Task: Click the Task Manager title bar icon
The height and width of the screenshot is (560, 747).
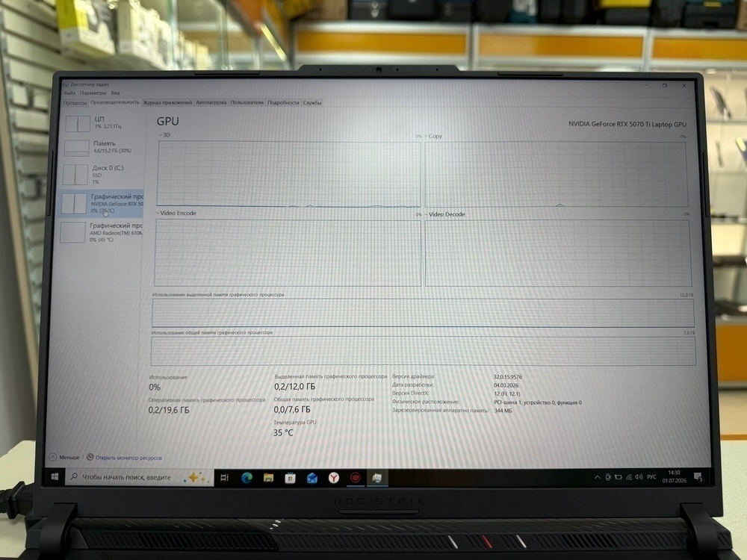Action: [66, 85]
